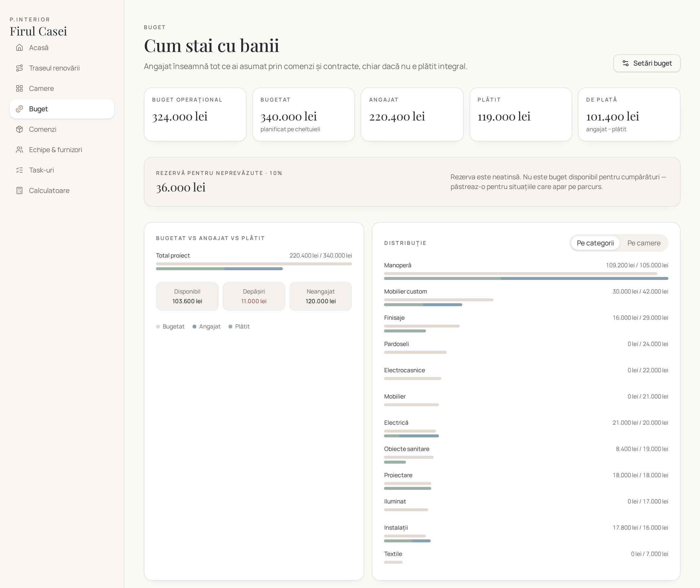The width and height of the screenshot is (700, 588).
Task: Open the Comenzi section
Action: (x=62, y=129)
